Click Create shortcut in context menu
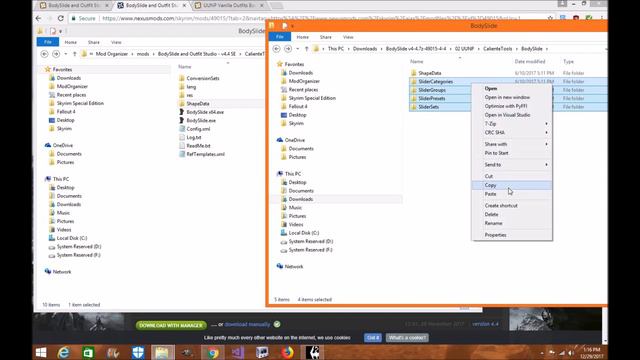This screenshot has height=360, width=640. tap(501, 206)
